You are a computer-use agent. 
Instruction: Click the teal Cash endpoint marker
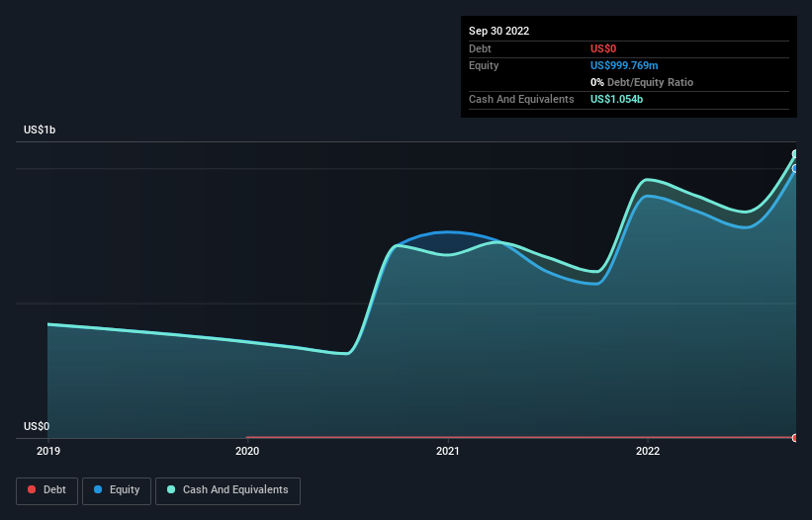click(795, 153)
